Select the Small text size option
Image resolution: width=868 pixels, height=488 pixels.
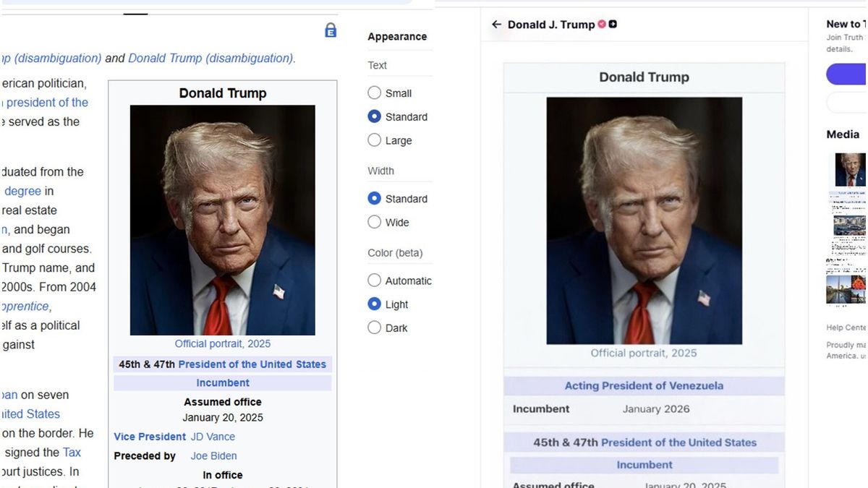pos(374,93)
